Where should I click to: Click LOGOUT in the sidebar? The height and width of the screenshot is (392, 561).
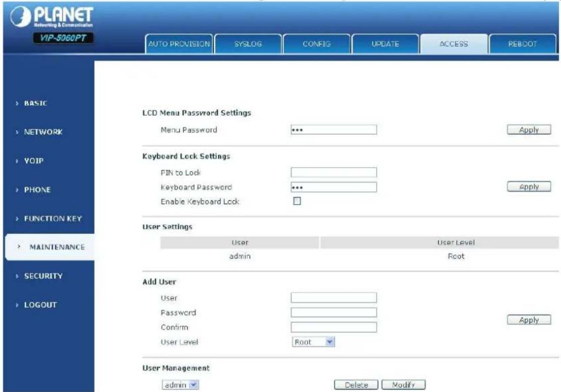[x=40, y=305]
